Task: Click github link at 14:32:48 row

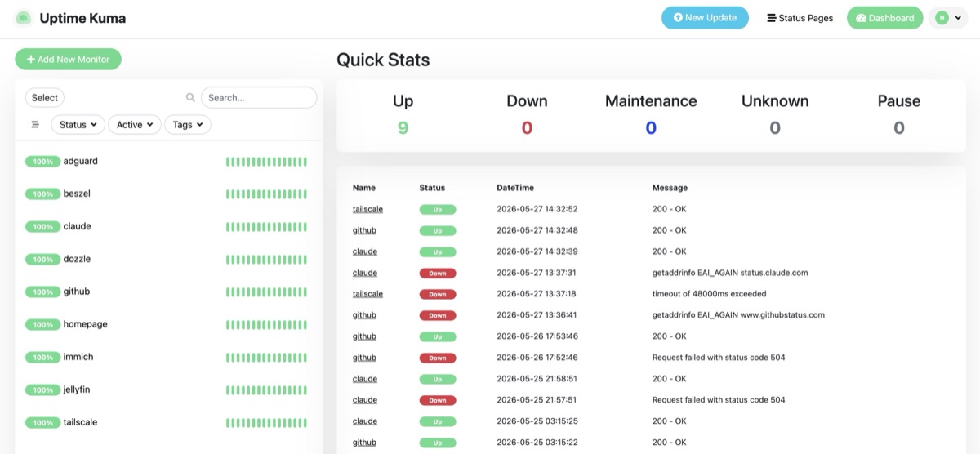Action: point(364,230)
